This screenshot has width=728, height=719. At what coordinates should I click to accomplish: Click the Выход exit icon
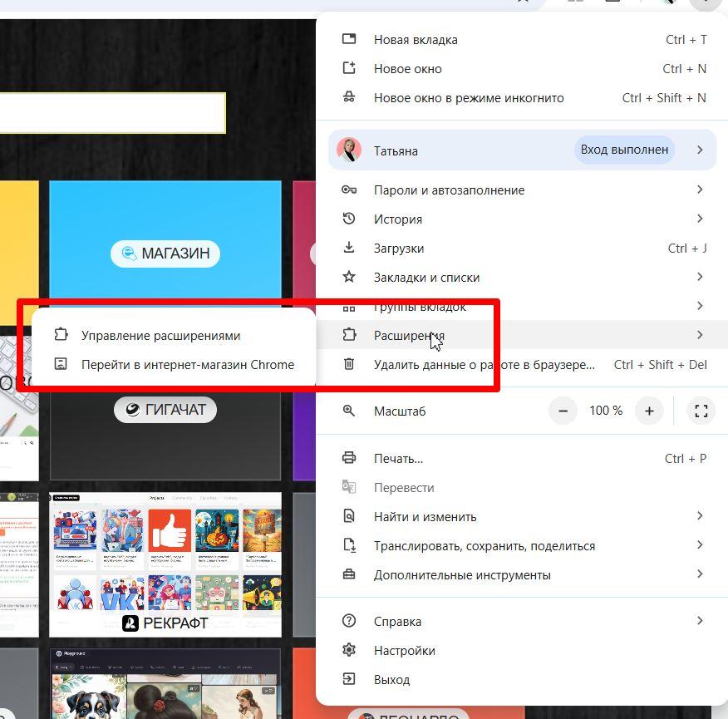tap(349, 679)
